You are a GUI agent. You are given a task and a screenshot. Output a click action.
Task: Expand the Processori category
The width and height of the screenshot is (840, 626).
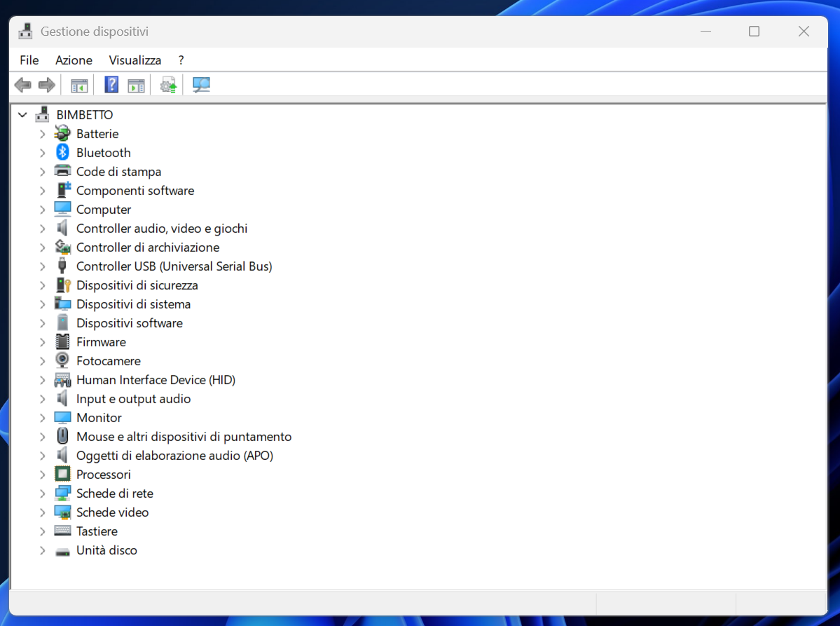(42, 475)
